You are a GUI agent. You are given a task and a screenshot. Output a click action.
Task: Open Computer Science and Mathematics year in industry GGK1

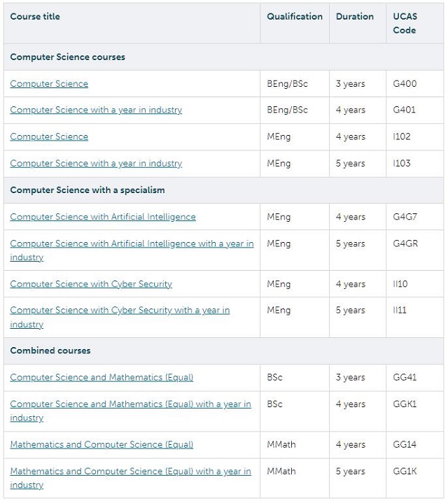click(130, 411)
